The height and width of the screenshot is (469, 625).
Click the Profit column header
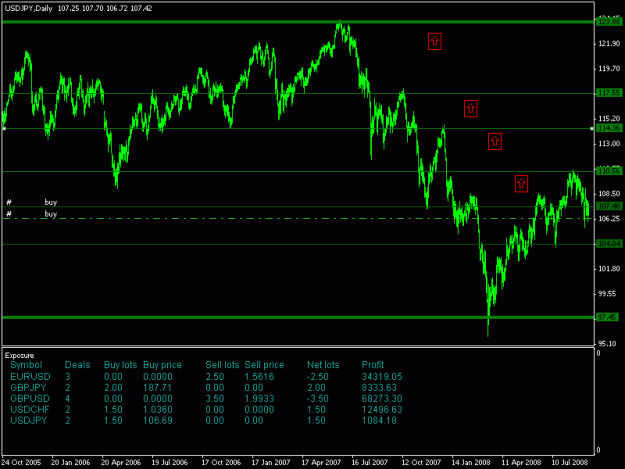pos(372,365)
